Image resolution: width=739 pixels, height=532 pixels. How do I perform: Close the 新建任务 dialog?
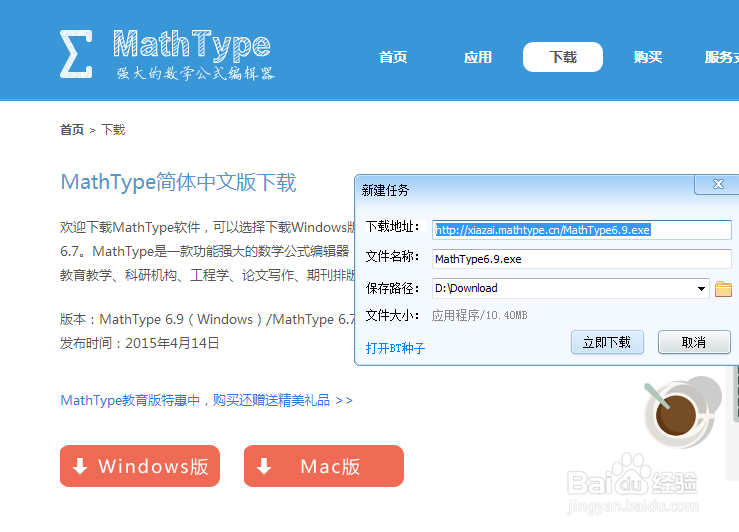pyautogui.click(x=718, y=184)
